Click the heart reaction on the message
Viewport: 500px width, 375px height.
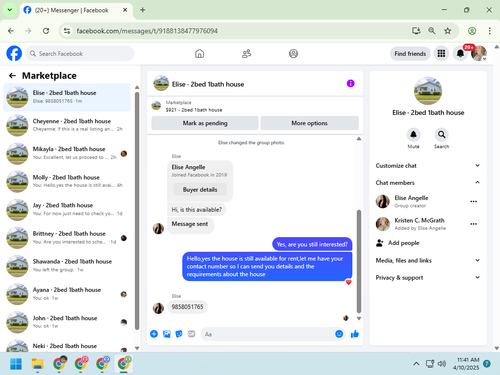348,282
